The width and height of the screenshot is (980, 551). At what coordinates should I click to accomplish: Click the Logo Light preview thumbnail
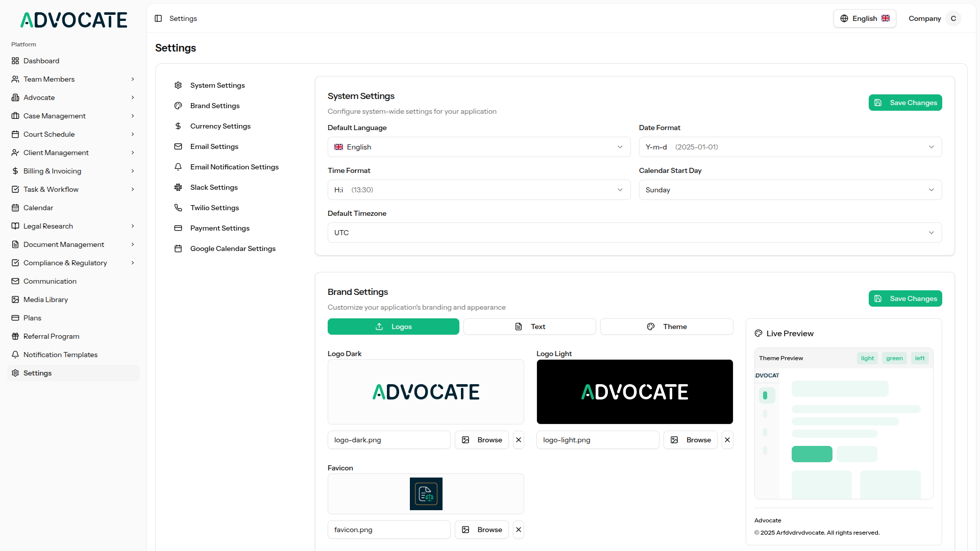tap(634, 392)
